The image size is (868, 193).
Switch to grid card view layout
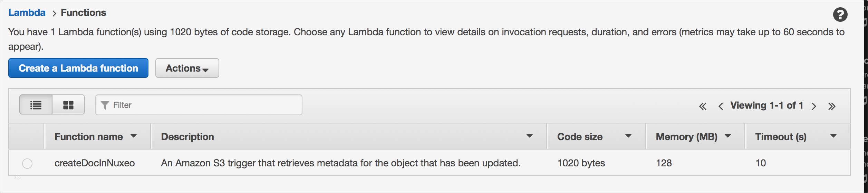click(x=68, y=105)
